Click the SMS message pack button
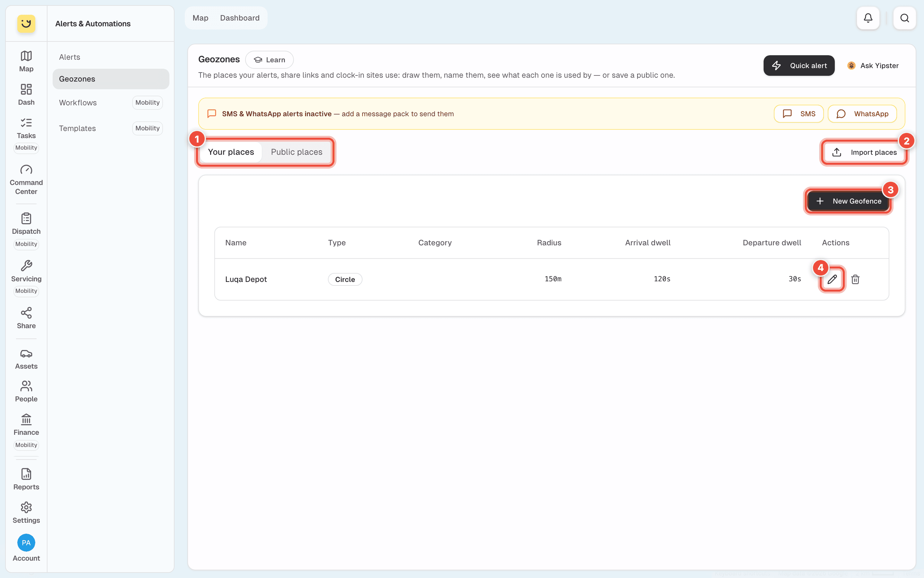This screenshot has height=578, width=924. (x=798, y=114)
